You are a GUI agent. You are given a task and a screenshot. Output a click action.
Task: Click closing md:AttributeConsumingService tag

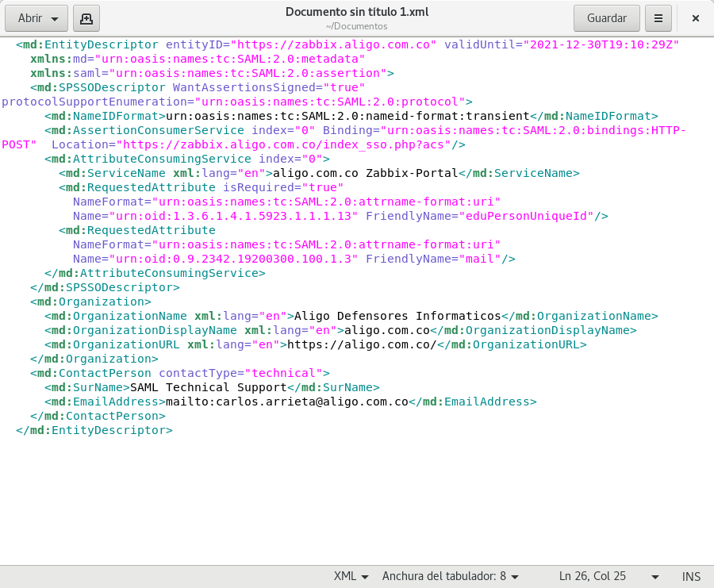click(155, 273)
